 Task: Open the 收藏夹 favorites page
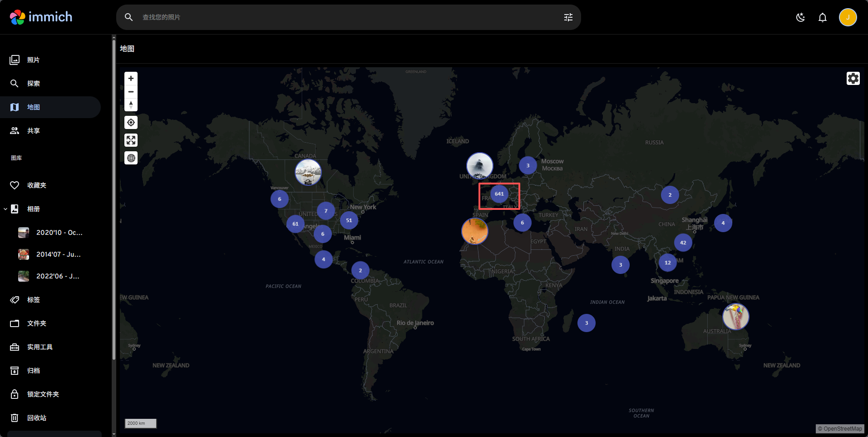coord(50,185)
